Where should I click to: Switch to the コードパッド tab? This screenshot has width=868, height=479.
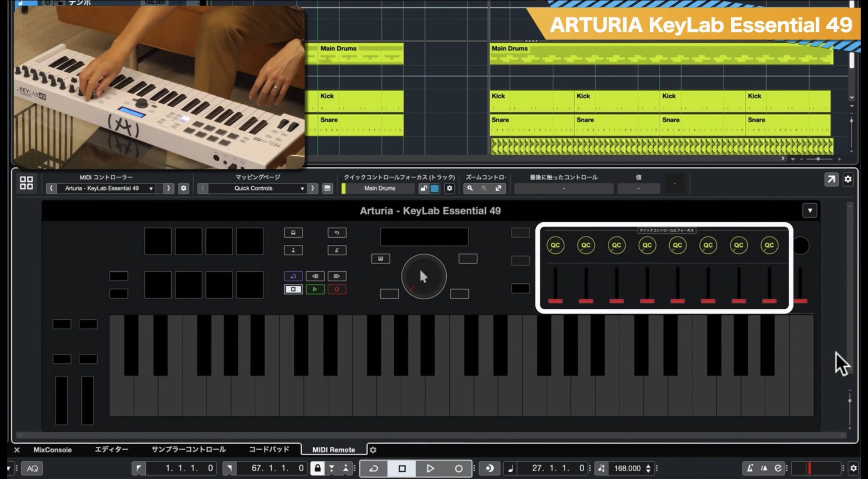268,450
